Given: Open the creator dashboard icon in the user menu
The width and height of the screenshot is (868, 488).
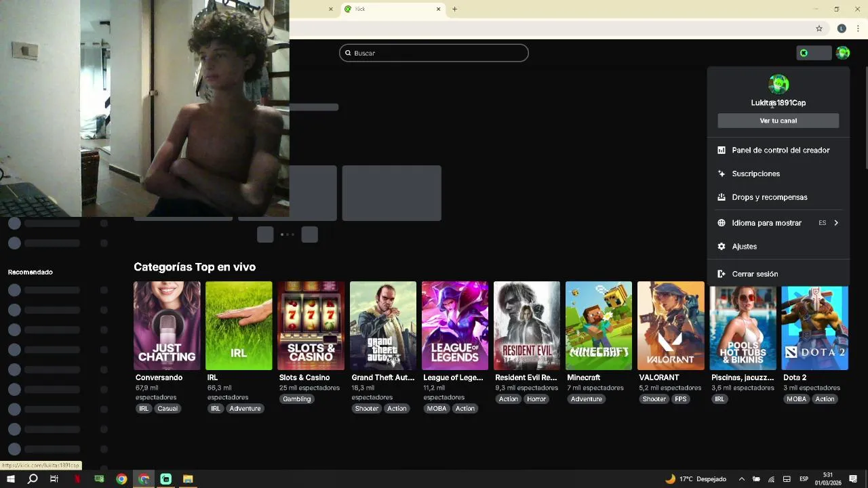Looking at the screenshot, I should click(x=722, y=150).
